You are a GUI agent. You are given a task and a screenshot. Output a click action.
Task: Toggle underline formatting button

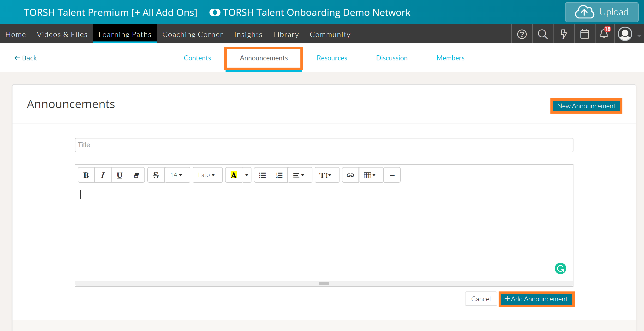[x=119, y=175]
